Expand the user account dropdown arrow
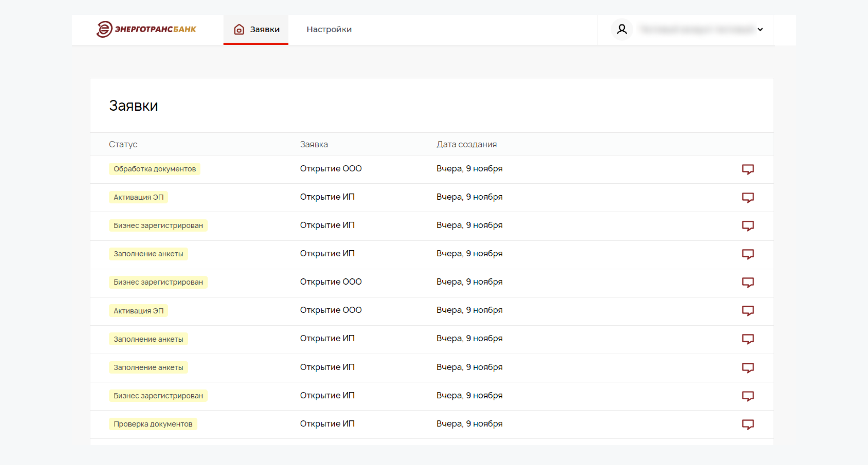The width and height of the screenshot is (868, 465). 760,30
